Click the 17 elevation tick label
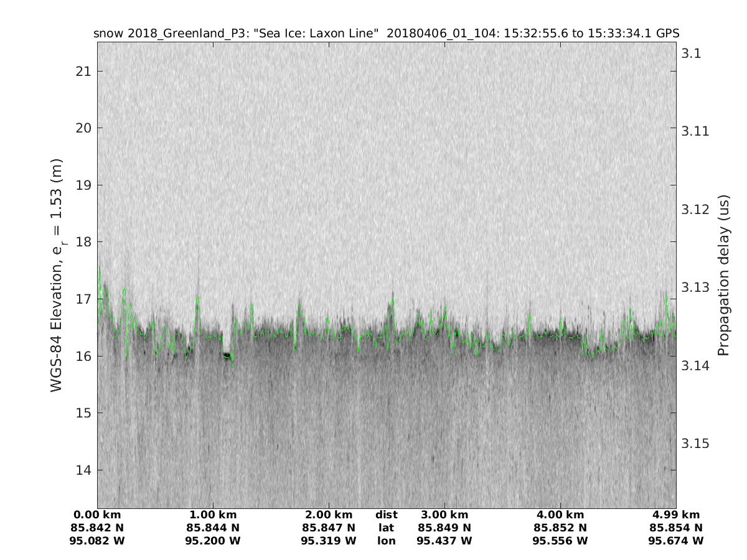The width and height of the screenshot is (747, 560). (83, 299)
